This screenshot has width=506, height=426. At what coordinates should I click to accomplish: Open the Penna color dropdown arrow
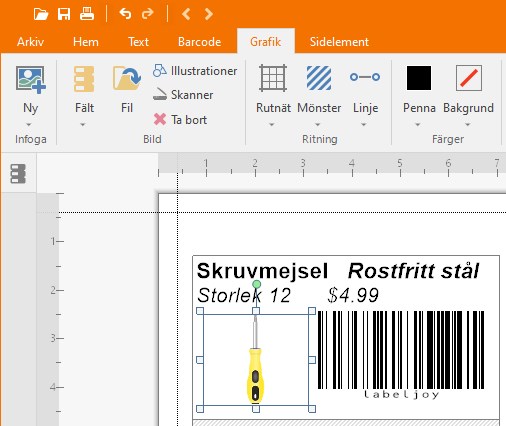point(417,125)
